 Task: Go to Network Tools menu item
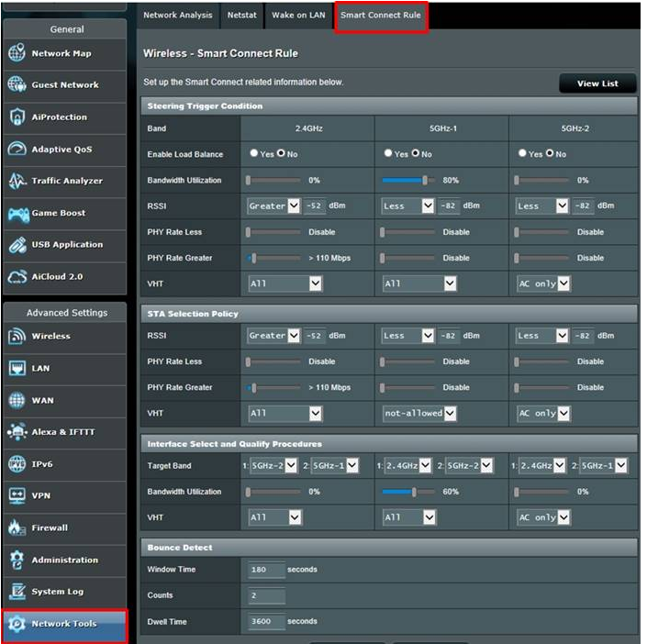pyautogui.click(x=64, y=624)
